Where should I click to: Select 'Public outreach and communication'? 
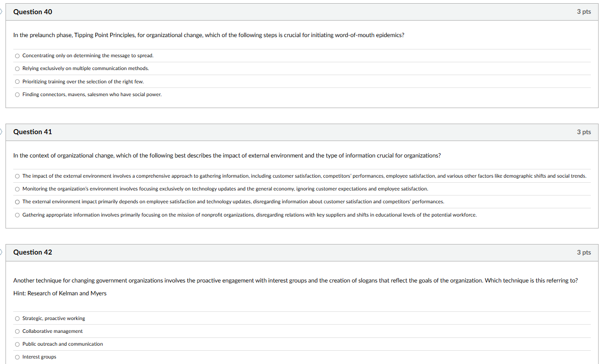pos(17,344)
